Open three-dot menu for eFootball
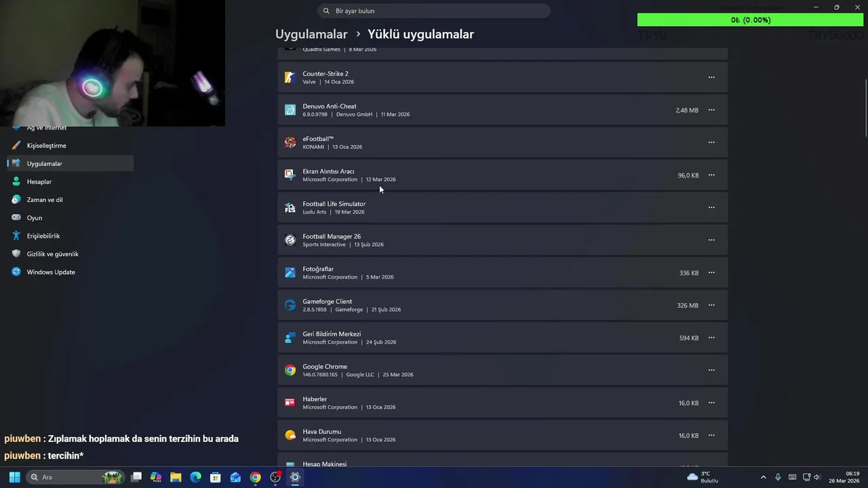This screenshot has height=488, width=868. [x=711, y=142]
